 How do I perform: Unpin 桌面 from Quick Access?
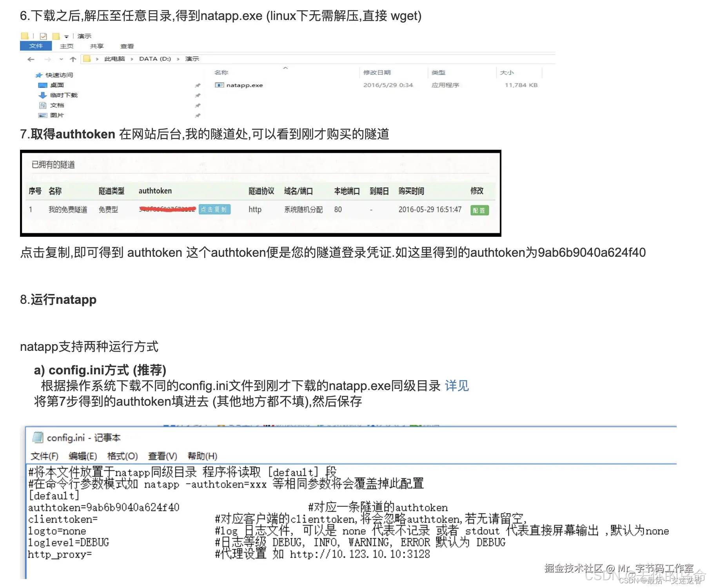tap(198, 85)
